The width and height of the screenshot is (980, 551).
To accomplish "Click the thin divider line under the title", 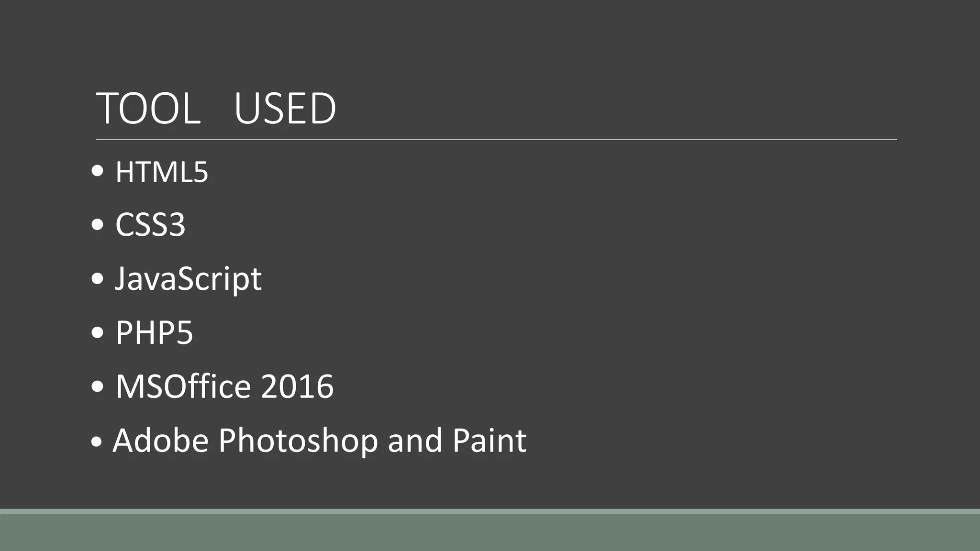I will click(496, 140).
